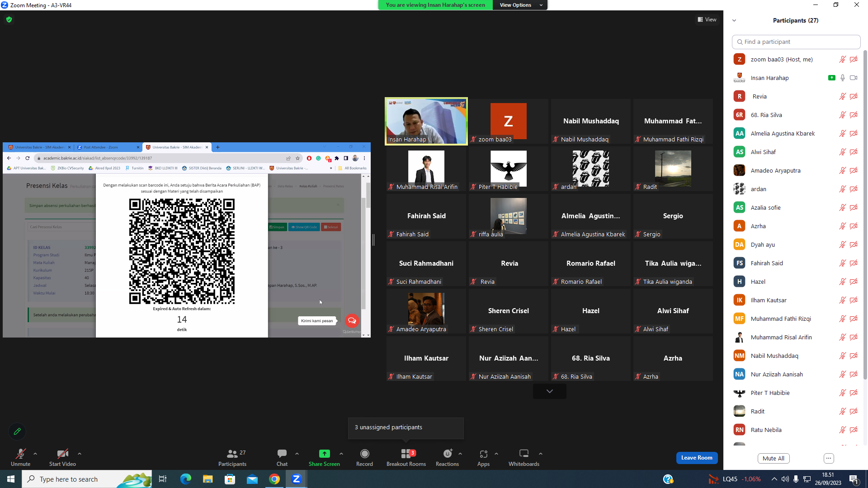
Task: Expand video options arrow next to Start Video
Action: click(x=80, y=454)
